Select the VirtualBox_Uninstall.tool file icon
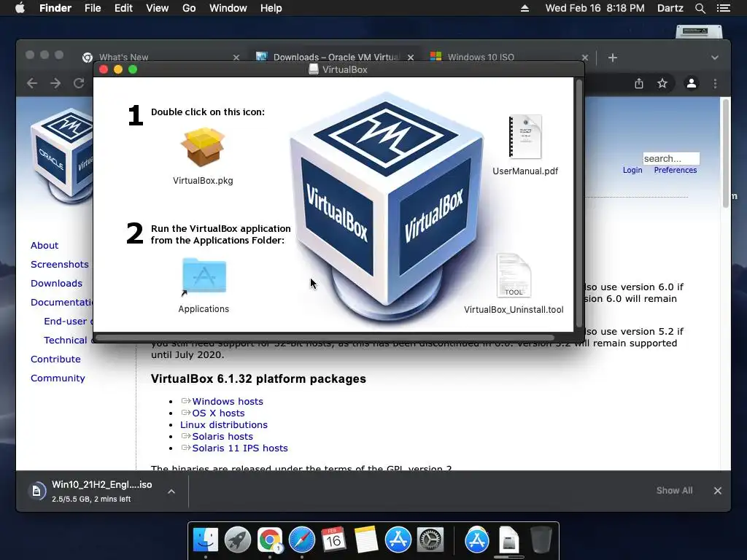The height and width of the screenshot is (560, 747). click(514, 276)
